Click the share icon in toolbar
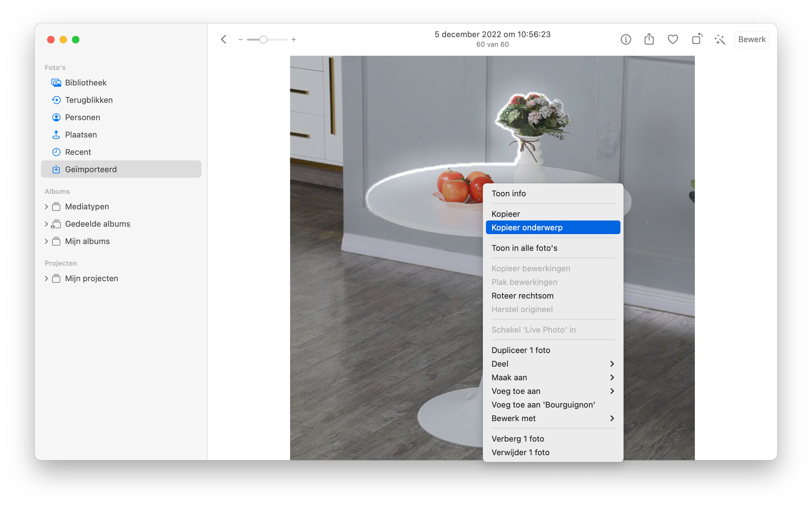812x506 pixels. [x=649, y=39]
